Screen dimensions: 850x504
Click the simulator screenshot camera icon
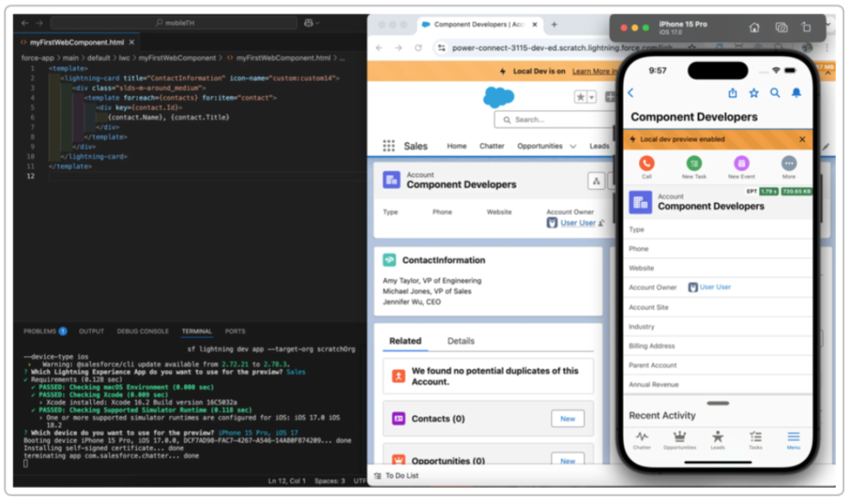(x=782, y=28)
